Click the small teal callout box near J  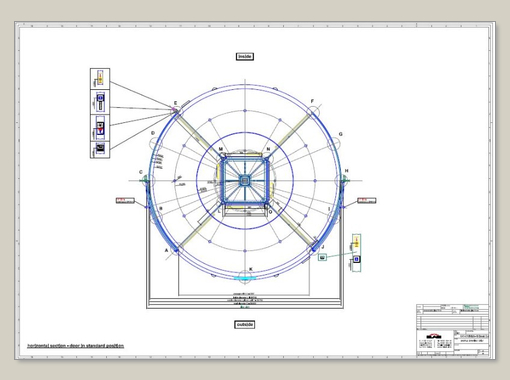click(322, 257)
